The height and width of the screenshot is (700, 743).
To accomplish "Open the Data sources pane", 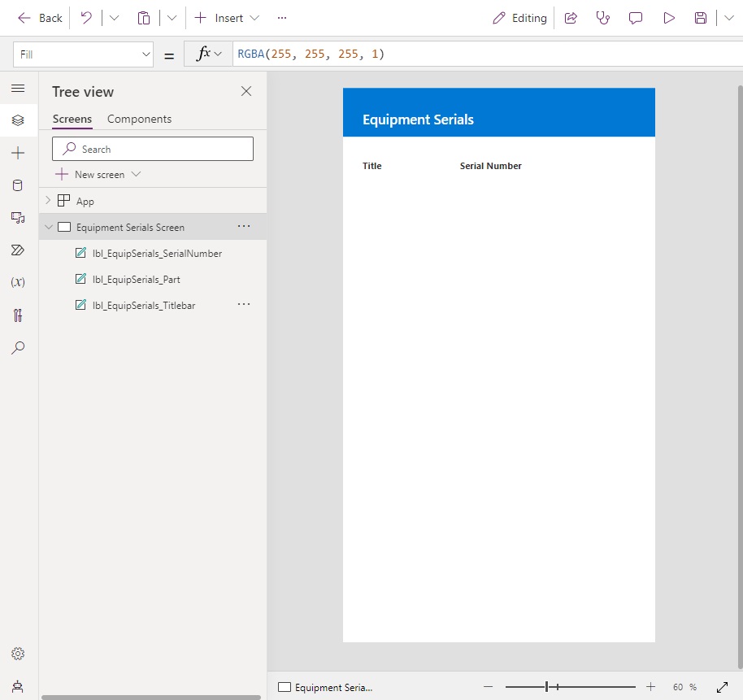I will pos(19,185).
